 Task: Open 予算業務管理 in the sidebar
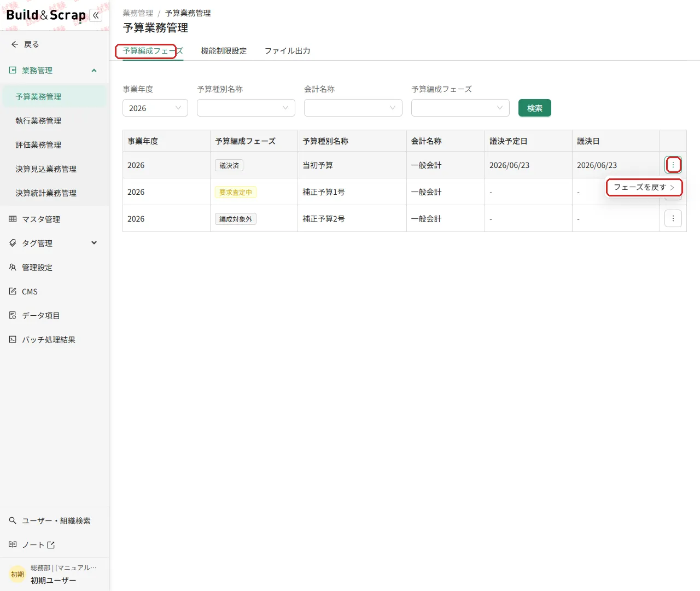54,96
